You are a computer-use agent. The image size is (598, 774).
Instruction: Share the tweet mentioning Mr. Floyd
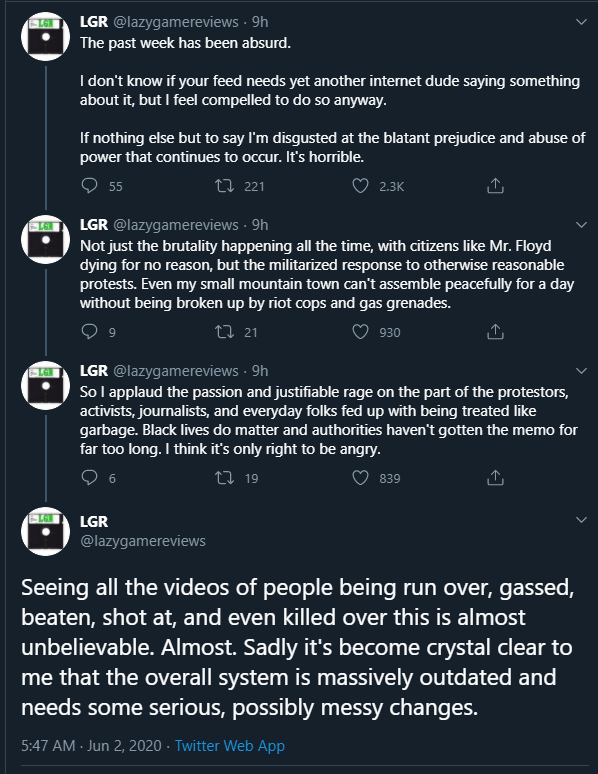pyautogui.click(x=495, y=332)
